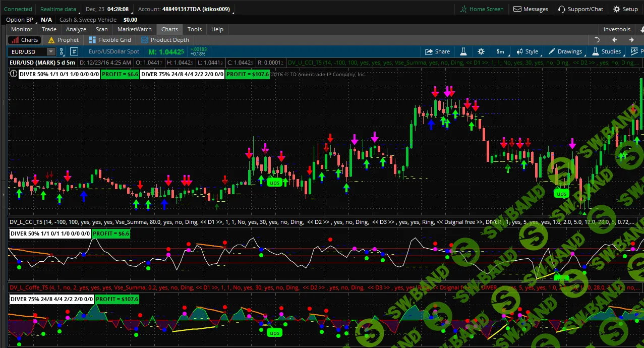Open the Edit Studies flask icon beside Share
The width and height of the screenshot is (644, 348).
[463, 51]
